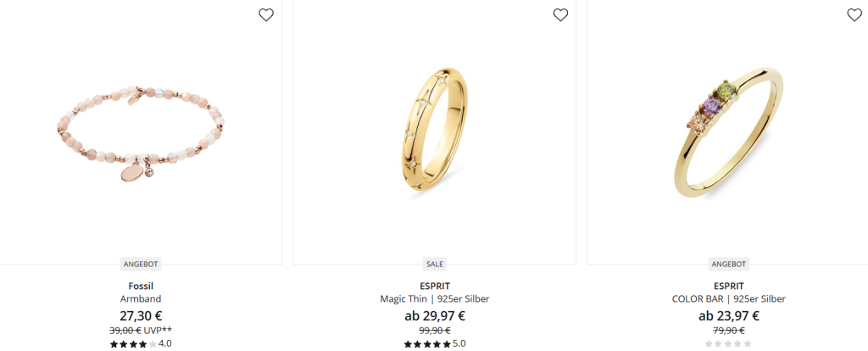Toggle wishlist heart on COLOR BAR ring
Screen dimensions: 868x351
(854, 15)
